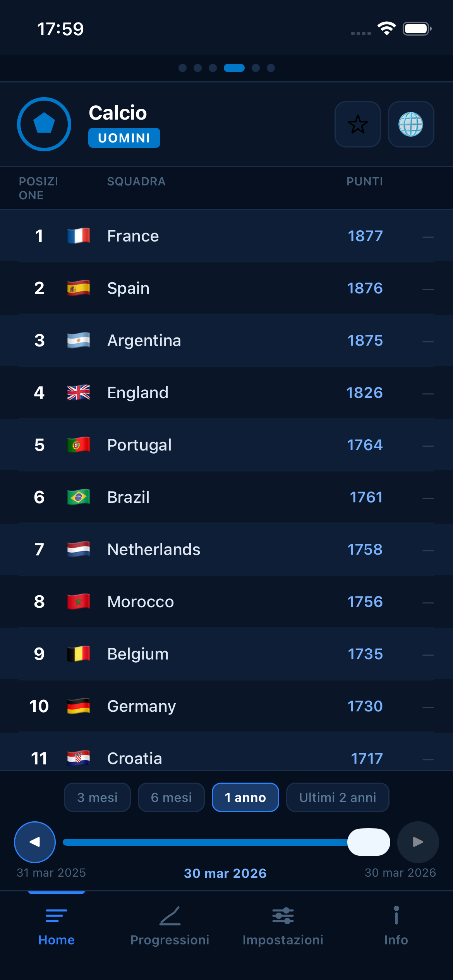Tap a pagination dot at the top
The width and height of the screenshot is (453, 980).
pos(183,68)
